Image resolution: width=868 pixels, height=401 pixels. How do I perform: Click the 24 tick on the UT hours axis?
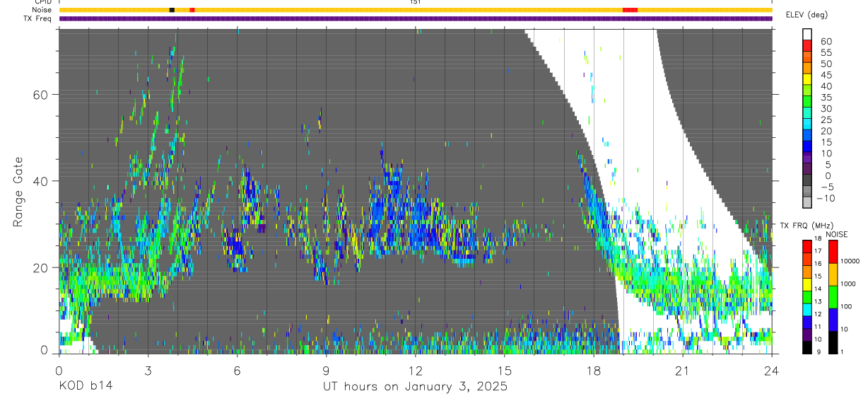[x=772, y=371]
